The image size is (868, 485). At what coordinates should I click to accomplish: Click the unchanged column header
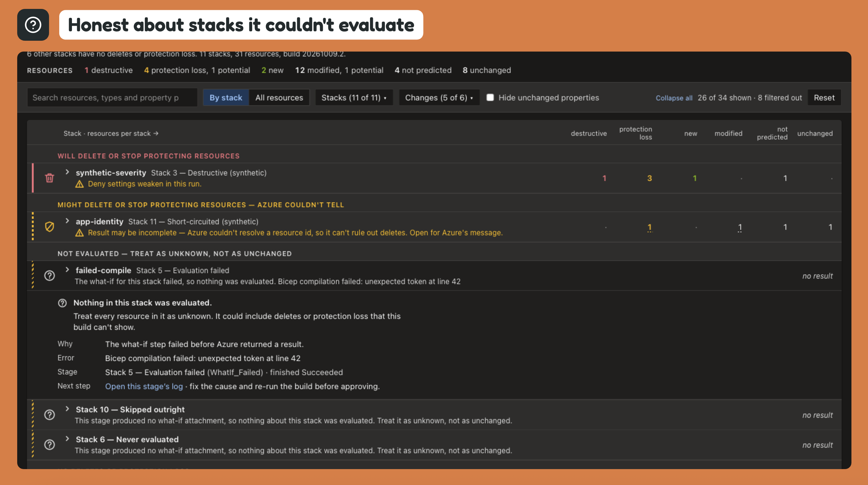(815, 133)
